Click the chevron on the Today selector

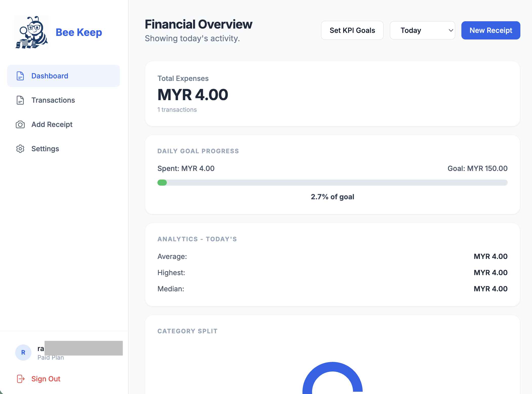click(x=451, y=30)
